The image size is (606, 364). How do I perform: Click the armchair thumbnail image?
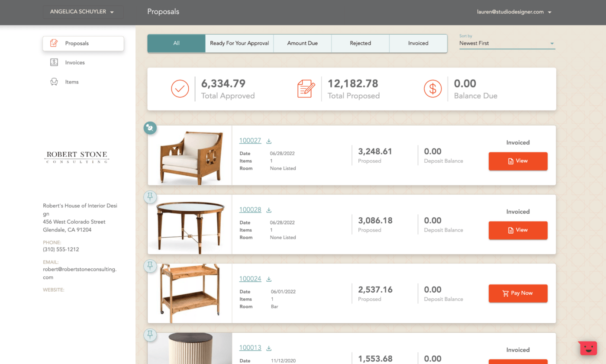190,156
